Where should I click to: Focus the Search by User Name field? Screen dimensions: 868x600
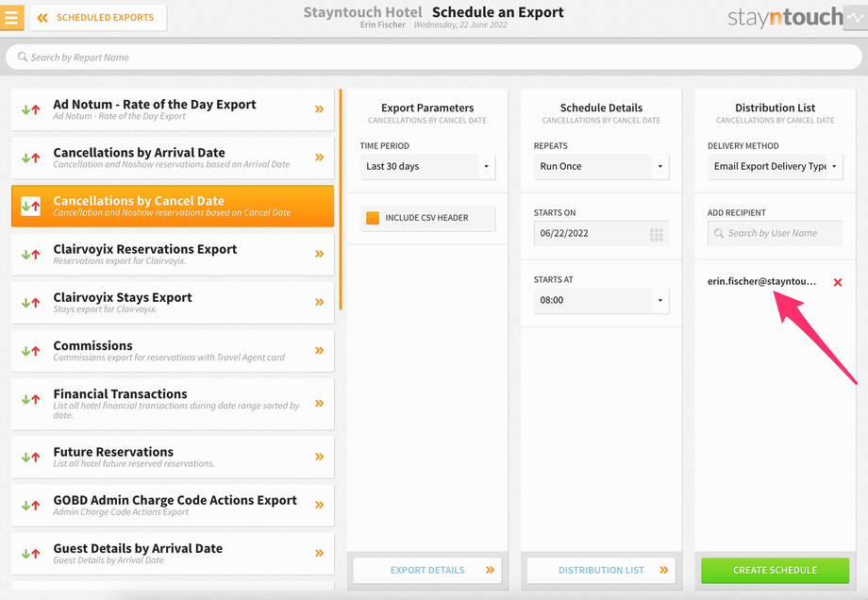[775, 233]
